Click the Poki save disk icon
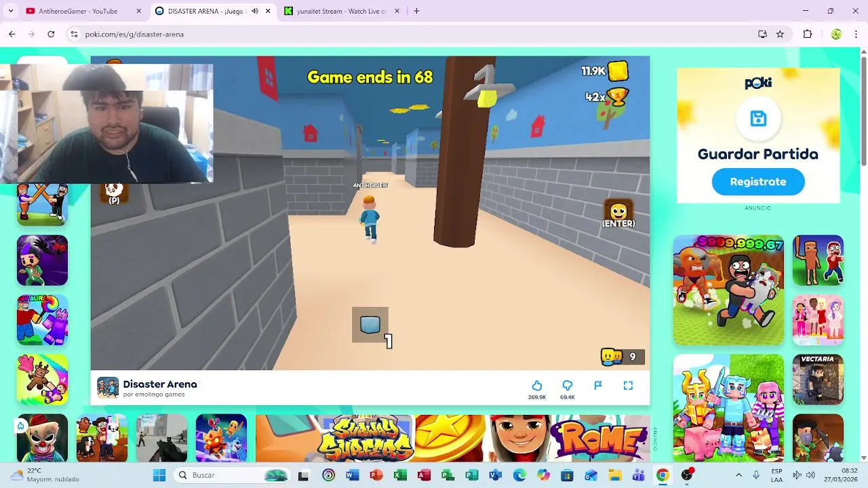Viewport: 868px width, 488px height. click(x=758, y=119)
